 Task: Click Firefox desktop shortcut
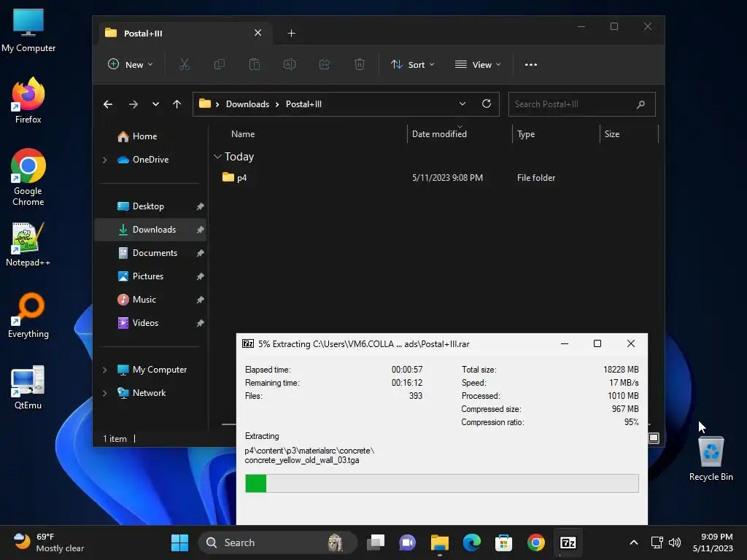[28, 101]
